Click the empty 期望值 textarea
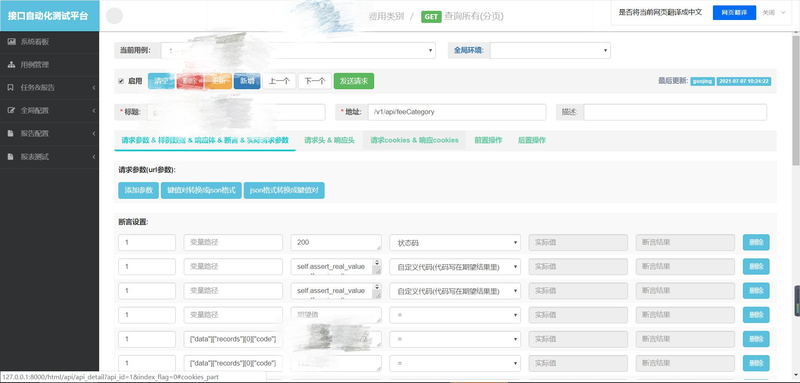The height and width of the screenshot is (383, 800). [336, 315]
